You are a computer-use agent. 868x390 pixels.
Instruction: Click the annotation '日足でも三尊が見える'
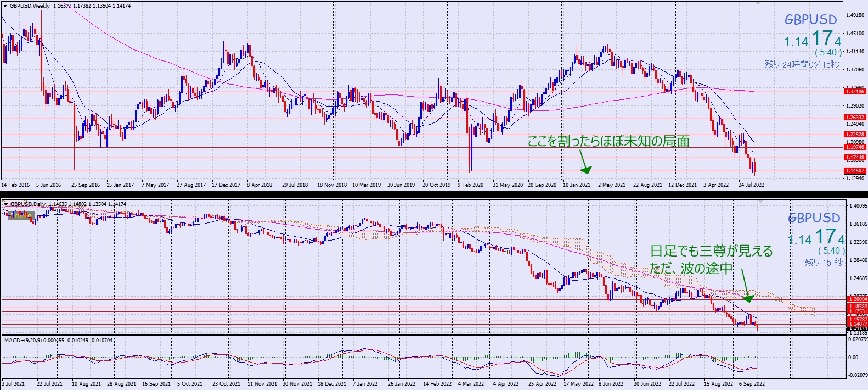click(712, 251)
